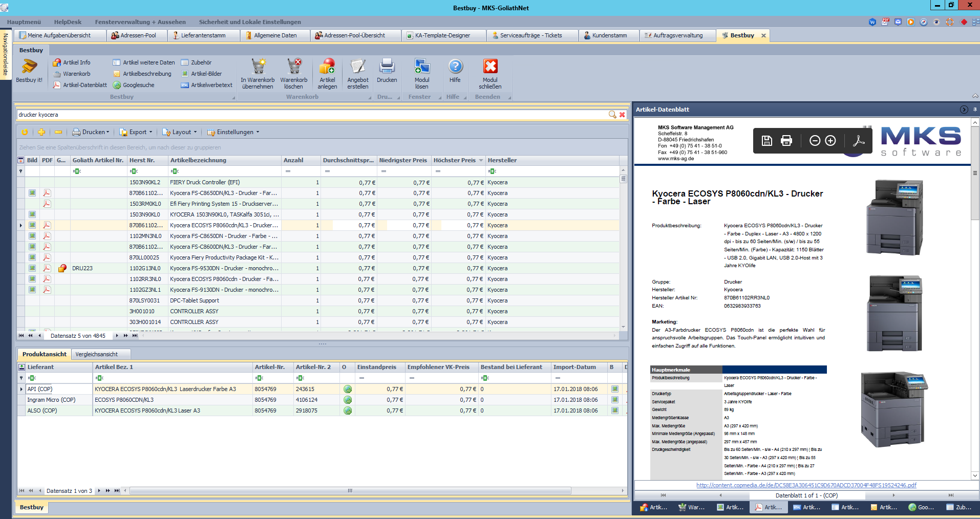Screen dimensions: 980x519
Task: Close the Bestbuy tab
Action: click(x=763, y=35)
